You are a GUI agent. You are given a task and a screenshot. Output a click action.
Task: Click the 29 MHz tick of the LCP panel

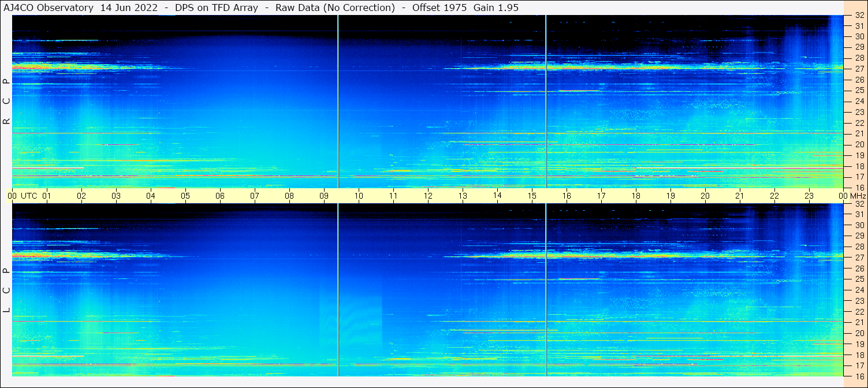click(859, 236)
